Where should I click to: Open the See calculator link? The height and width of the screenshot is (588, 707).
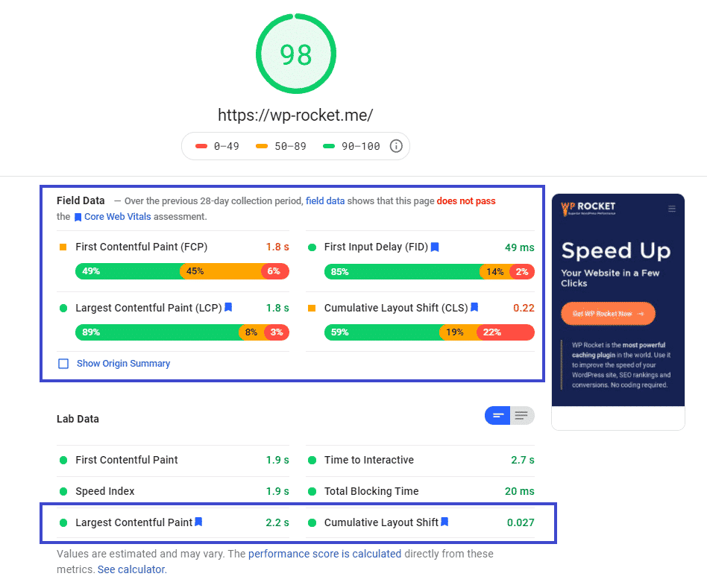click(x=131, y=569)
